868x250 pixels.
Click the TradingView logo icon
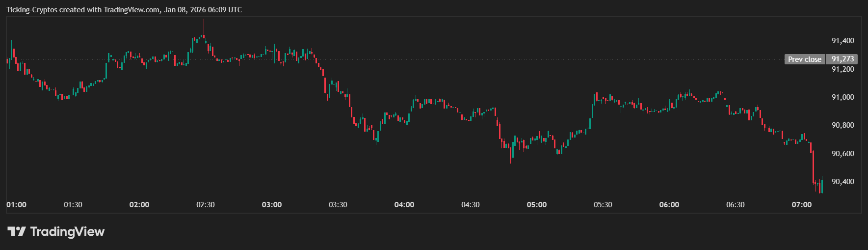(x=16, y=231)
